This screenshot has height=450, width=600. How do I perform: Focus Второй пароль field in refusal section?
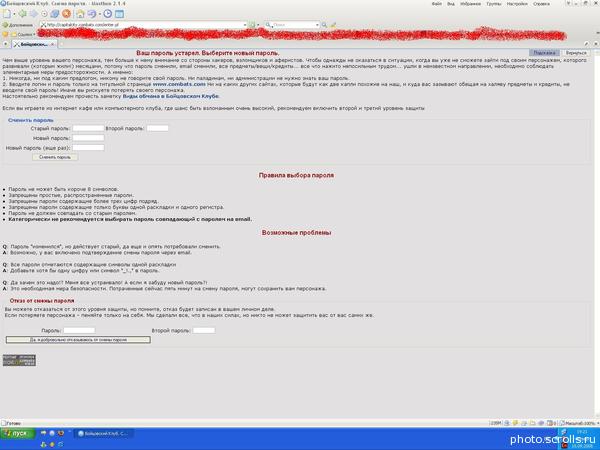point(204,330)
